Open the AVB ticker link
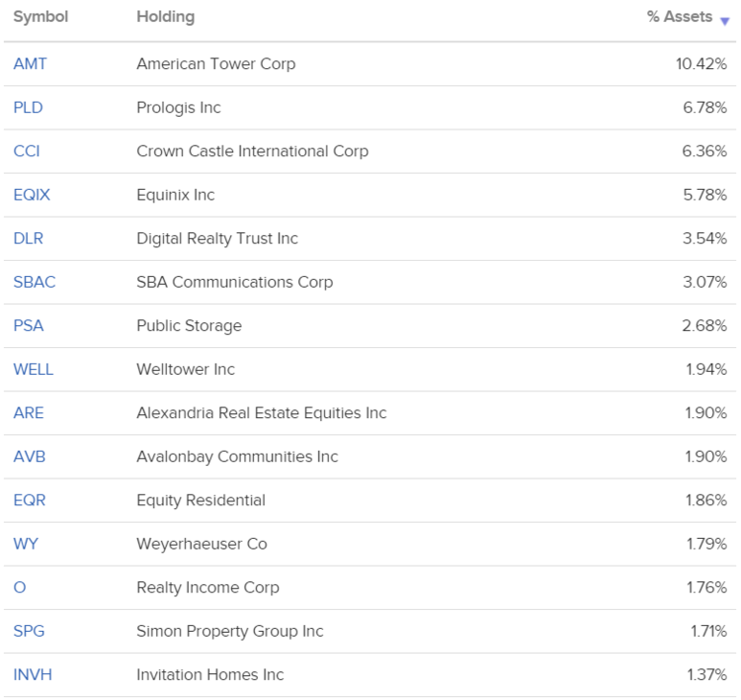The image size is (741, 700). 30,456
